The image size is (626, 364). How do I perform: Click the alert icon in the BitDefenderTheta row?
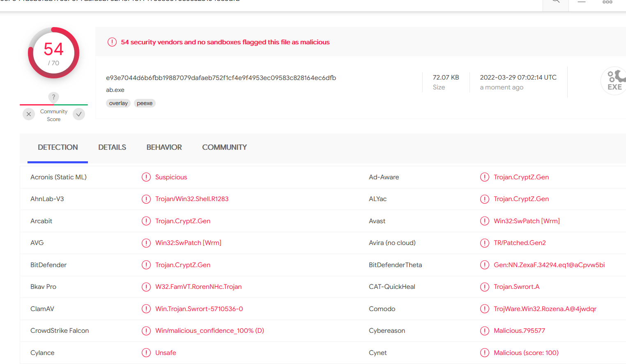[x=485, y=265]
